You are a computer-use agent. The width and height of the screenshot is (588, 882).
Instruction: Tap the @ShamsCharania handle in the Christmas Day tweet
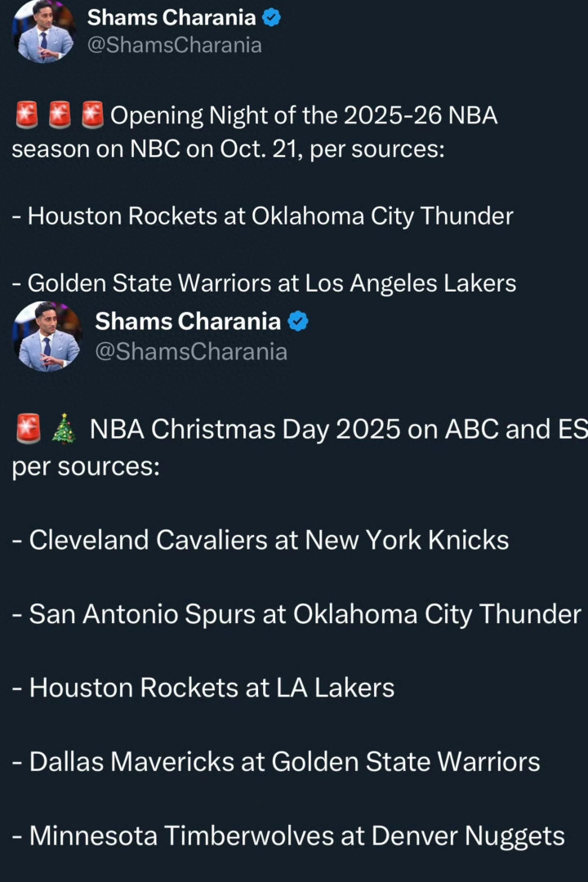point(191,351)
